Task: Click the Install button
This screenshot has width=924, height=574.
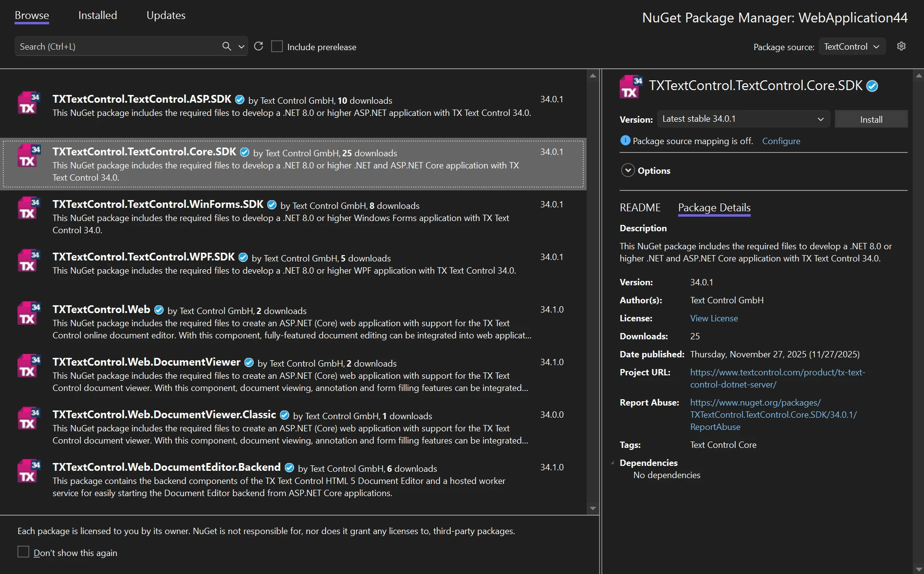Action: point(871,118)
